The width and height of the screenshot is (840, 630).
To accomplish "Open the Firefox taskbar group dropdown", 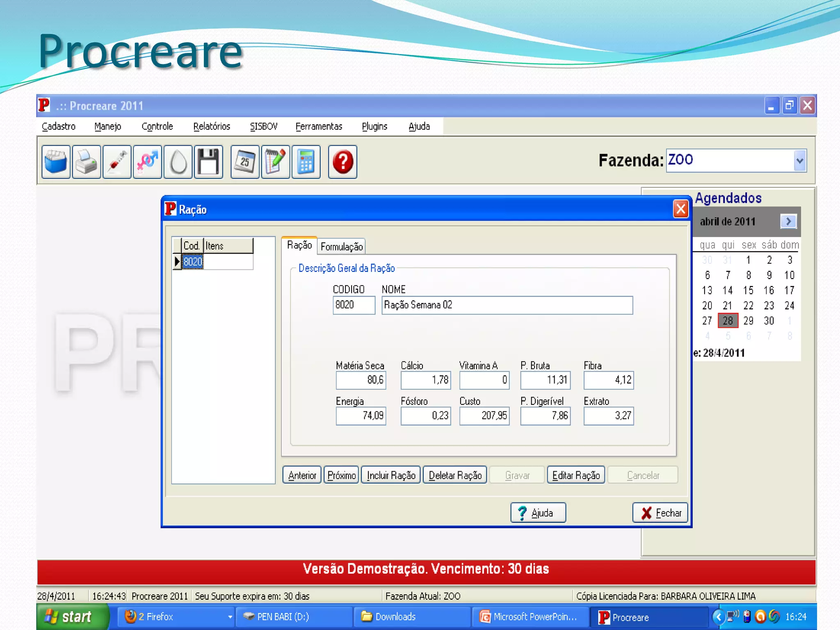I will (230, 617).
